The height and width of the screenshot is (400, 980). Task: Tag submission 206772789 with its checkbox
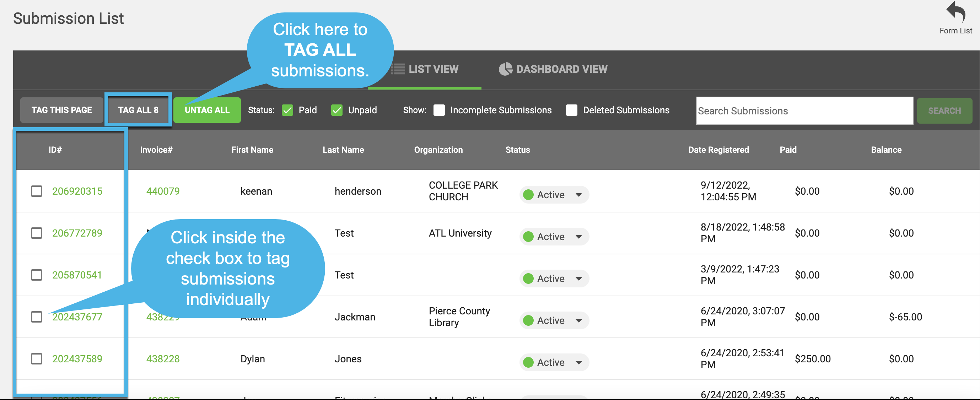37,233
